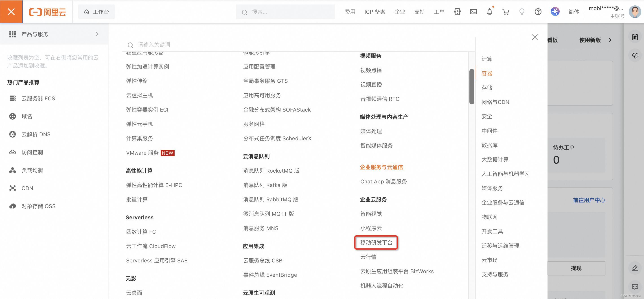Jump to 企业服务与云通信 category

tap(503, 202)
